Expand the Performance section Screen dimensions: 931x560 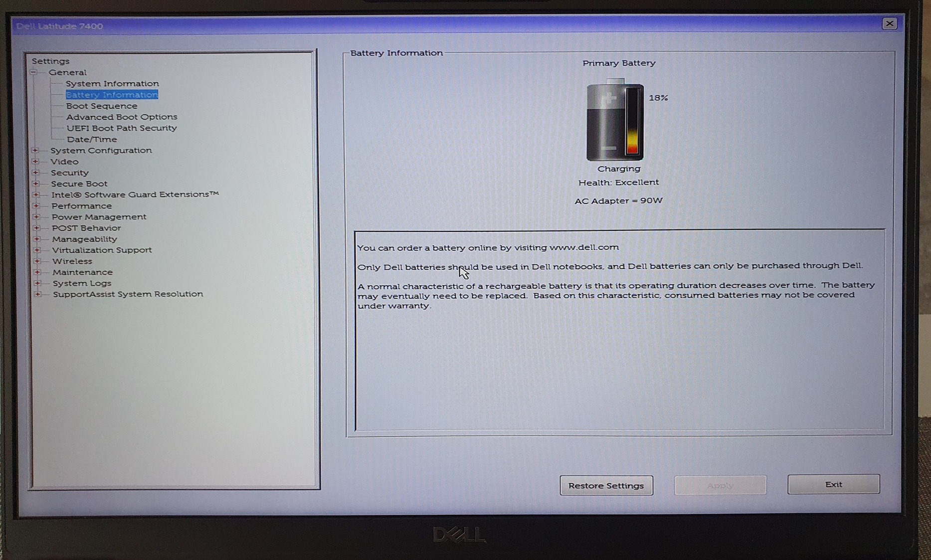36,205
